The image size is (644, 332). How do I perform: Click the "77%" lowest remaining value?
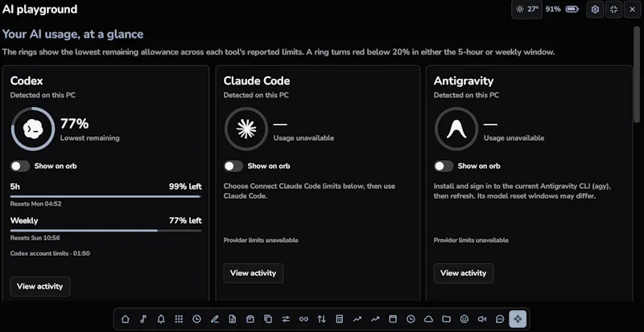click(x=74, y=124)
